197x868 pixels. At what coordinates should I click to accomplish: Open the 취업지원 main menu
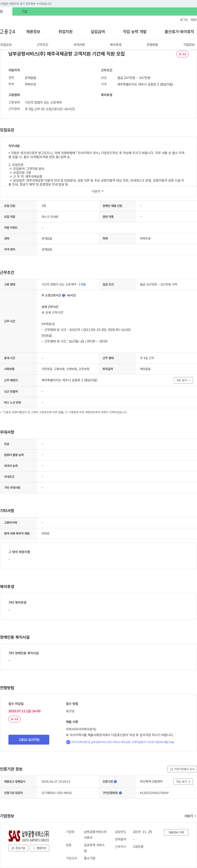(x=65, y=32)
